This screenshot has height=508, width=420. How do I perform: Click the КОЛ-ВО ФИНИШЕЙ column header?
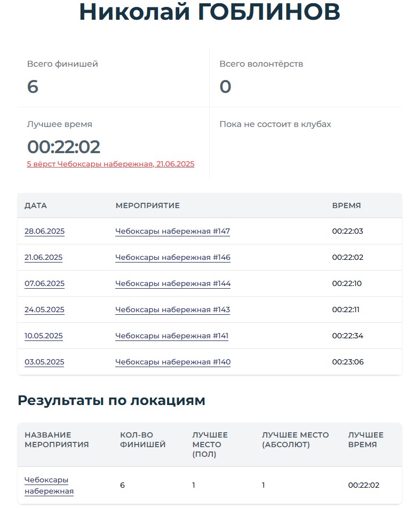142,440
